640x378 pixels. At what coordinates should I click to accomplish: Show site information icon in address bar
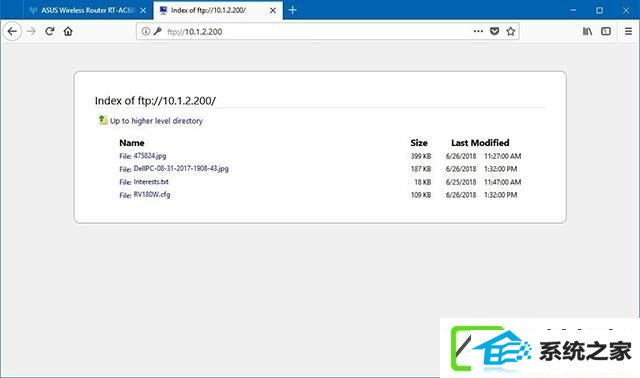pyautogui.click(x=145, y=31)
